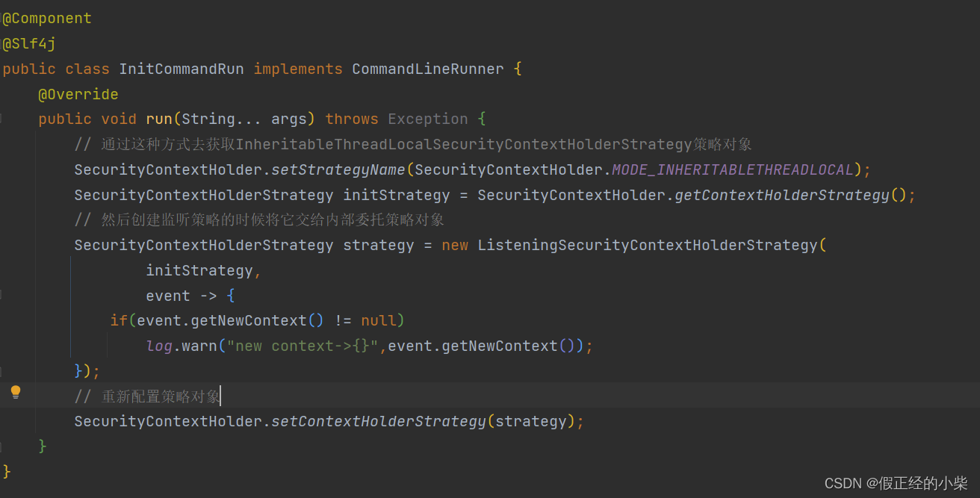Select the @Slf4j annotation

click(28, 43)
